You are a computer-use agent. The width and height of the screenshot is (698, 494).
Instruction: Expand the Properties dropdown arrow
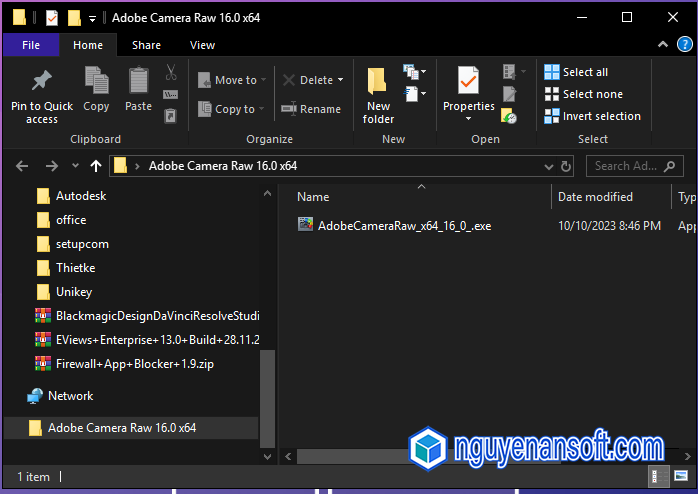[x=468, y=119]
